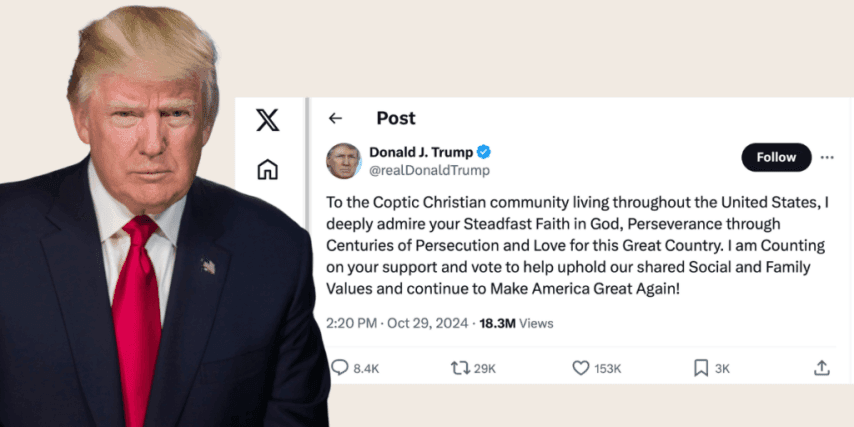Open replies with the speech bubble icon
The width and height of the screenshot is (854, 427).
(340, 368)
